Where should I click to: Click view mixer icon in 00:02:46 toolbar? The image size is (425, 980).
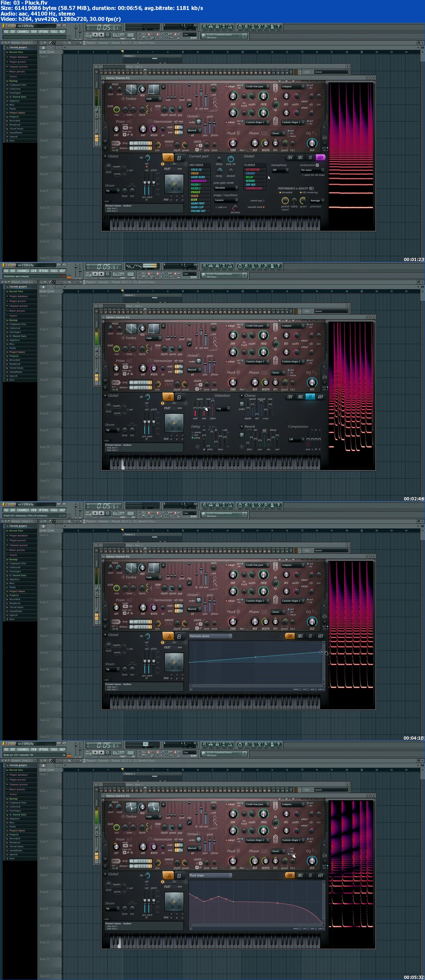(230, 266)
